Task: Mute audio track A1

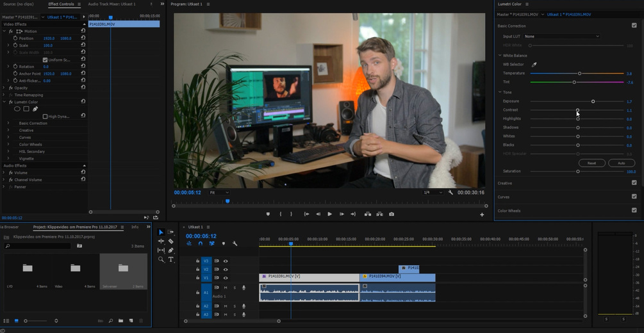Action: pyautogui.click(x=226, y=288)
